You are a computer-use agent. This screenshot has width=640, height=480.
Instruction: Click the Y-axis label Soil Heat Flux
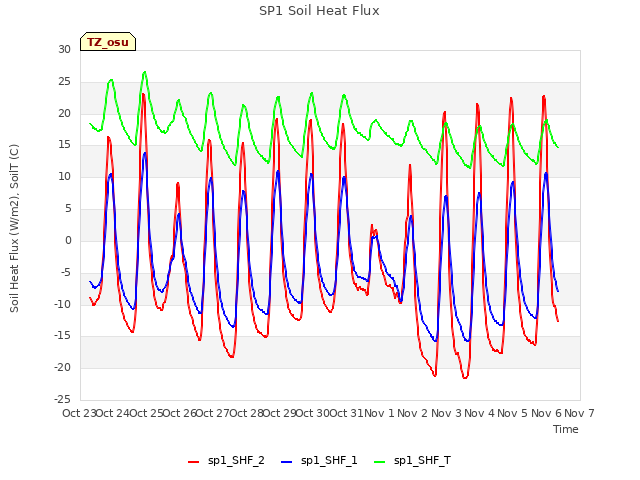pos(14,228)
